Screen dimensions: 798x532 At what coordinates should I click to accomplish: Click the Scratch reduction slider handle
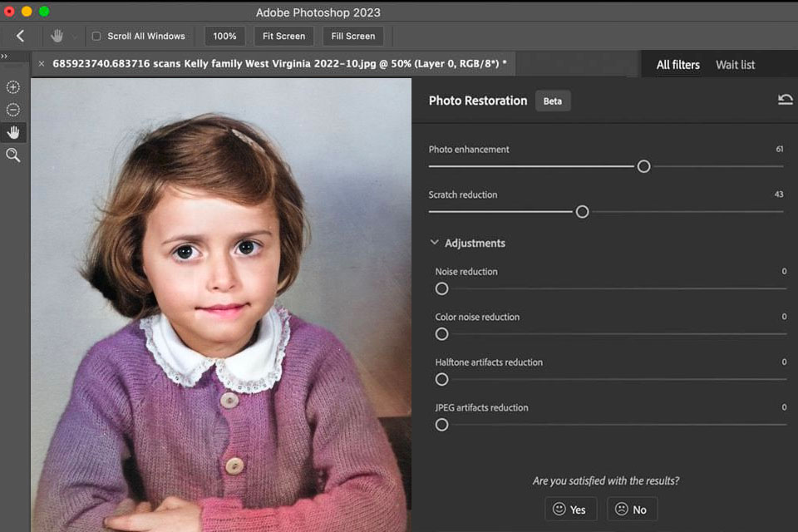click(582, 212)
